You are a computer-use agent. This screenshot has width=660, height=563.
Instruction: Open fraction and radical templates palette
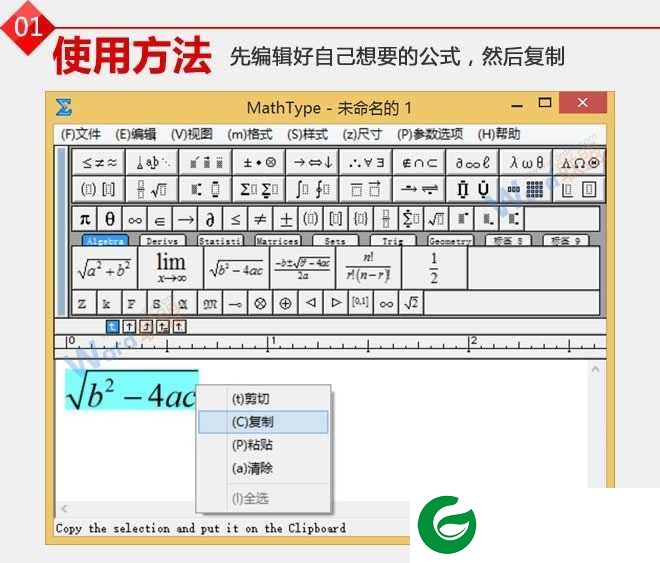[152, 189]
